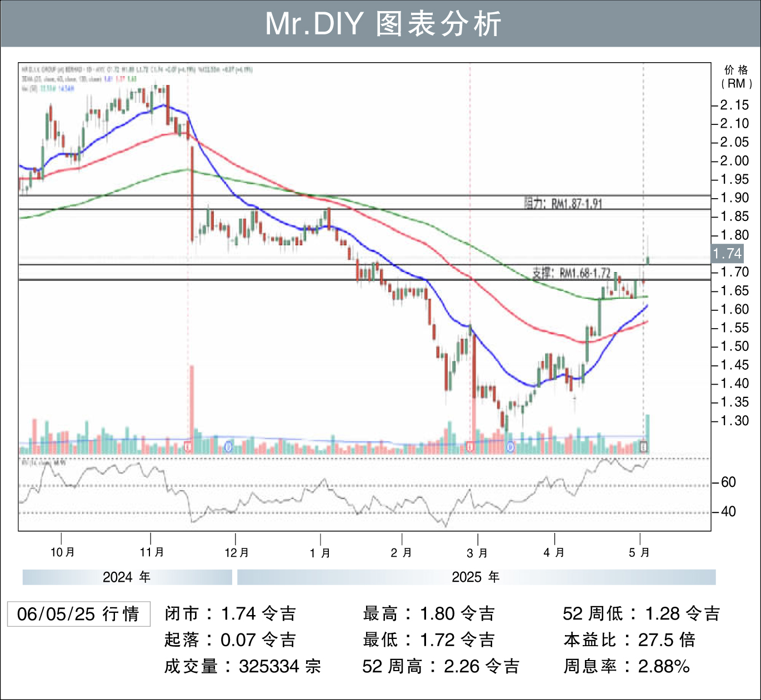Click the 2.15 price axis label

coord(734,105)
